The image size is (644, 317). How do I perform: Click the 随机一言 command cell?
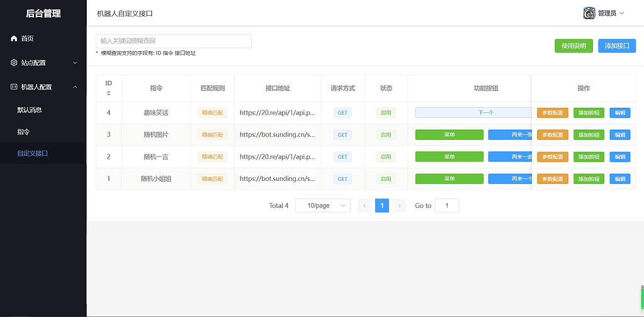[156, 157]
